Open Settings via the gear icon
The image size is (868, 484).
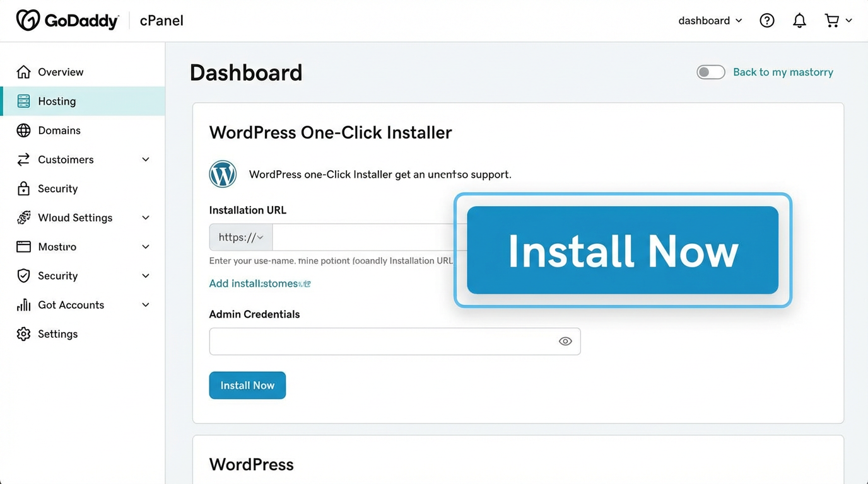click(23, 333)
